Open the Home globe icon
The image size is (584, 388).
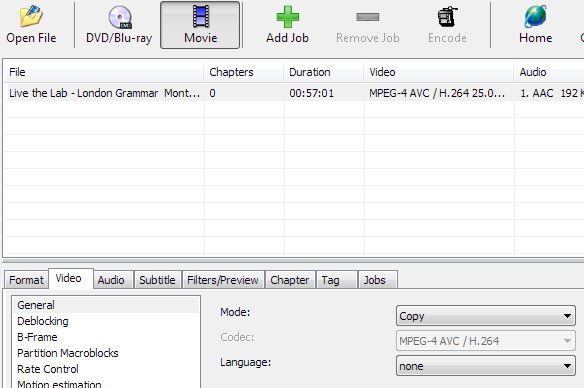[x=535, y=17]
